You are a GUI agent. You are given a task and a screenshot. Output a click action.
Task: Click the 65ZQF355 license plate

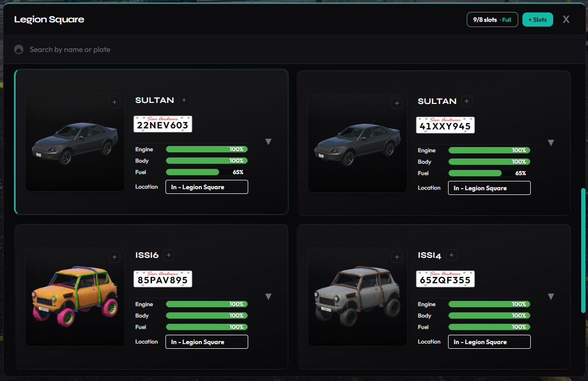pyautogui.click(x=445, y=279)
